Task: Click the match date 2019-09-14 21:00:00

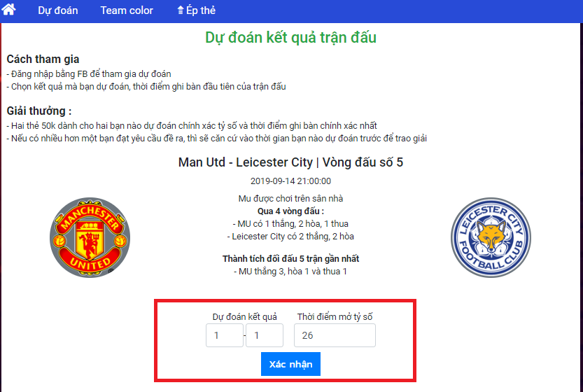Action: [x=290, y=181]
